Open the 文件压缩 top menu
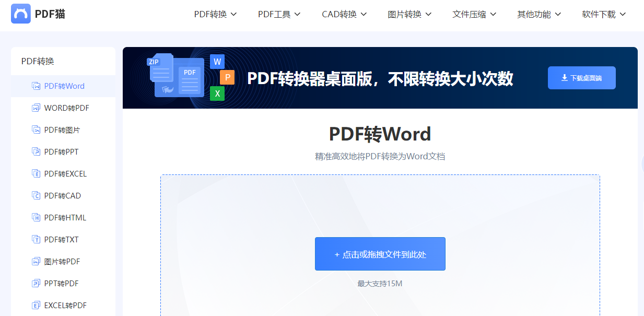Viewport: 644px width, 316px height. coord(474,15)
